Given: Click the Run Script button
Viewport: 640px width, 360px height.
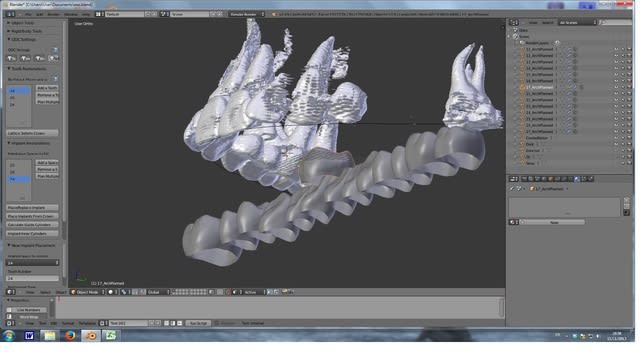Looking at the screenshot, I should (198, 323).
